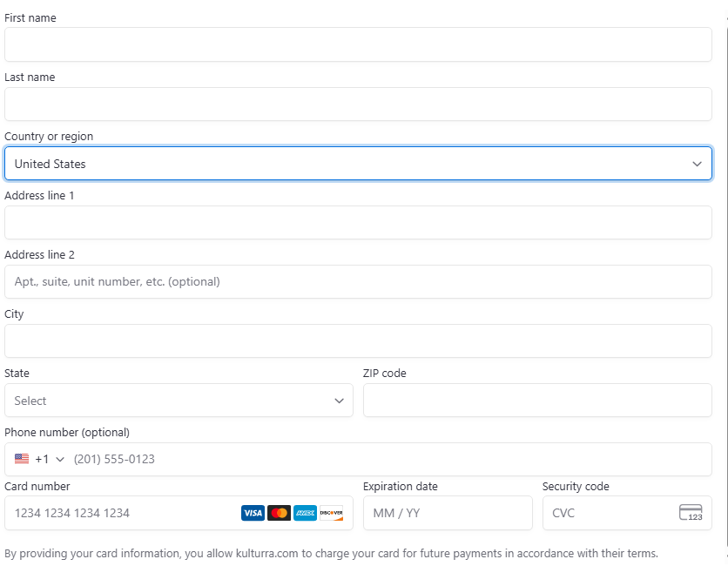Focus the First name field
Viewport: 728px width, 566px height.
click(358, 44)
